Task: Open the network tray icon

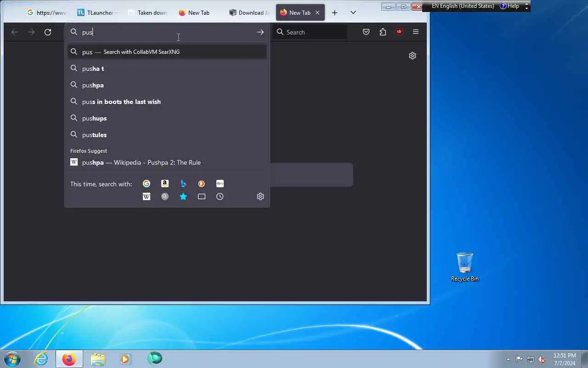Action: point(531,359)
